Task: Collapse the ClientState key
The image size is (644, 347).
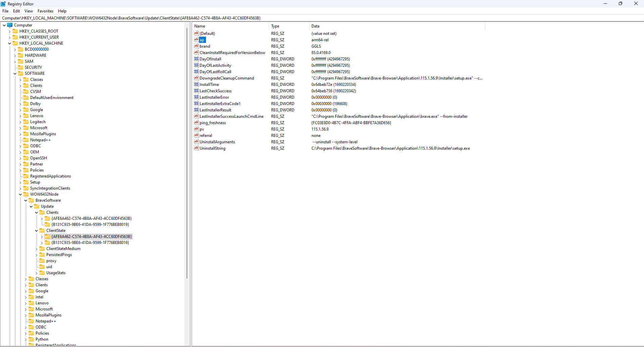Action: tap(36, 231)
